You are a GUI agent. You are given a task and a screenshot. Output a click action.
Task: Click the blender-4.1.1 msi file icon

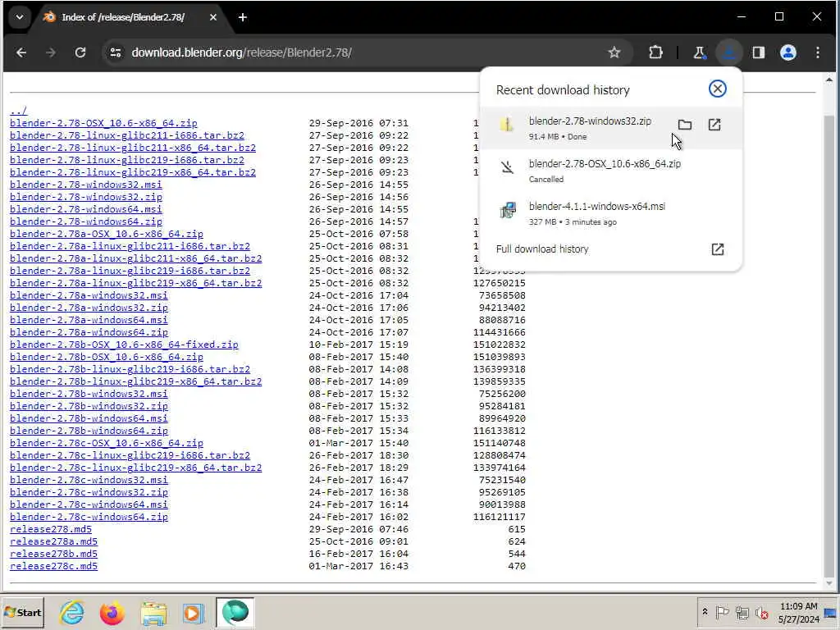[507, 211]
